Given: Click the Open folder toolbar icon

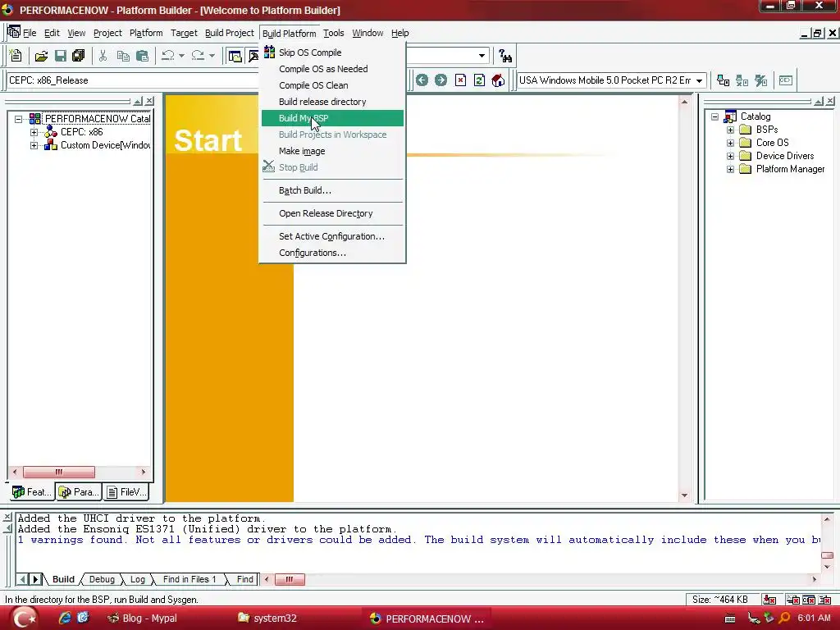Looking at the screenshot, I should click(x=41, y=56).
